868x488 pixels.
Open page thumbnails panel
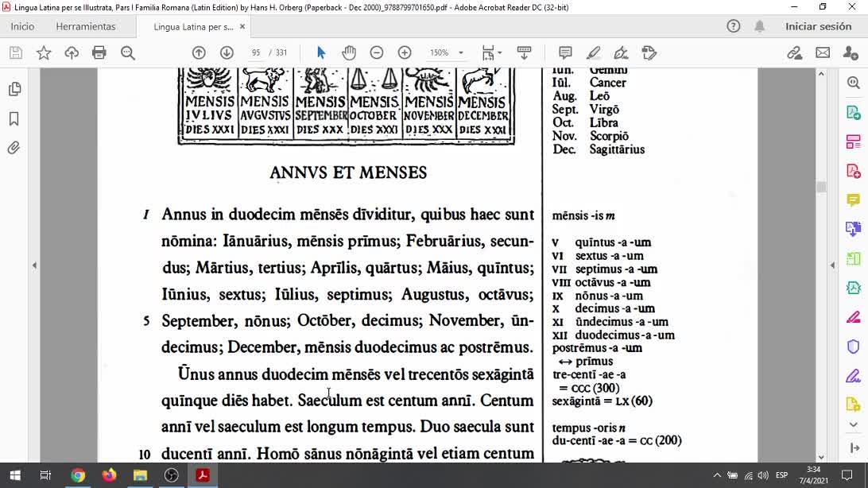[14, 89]
